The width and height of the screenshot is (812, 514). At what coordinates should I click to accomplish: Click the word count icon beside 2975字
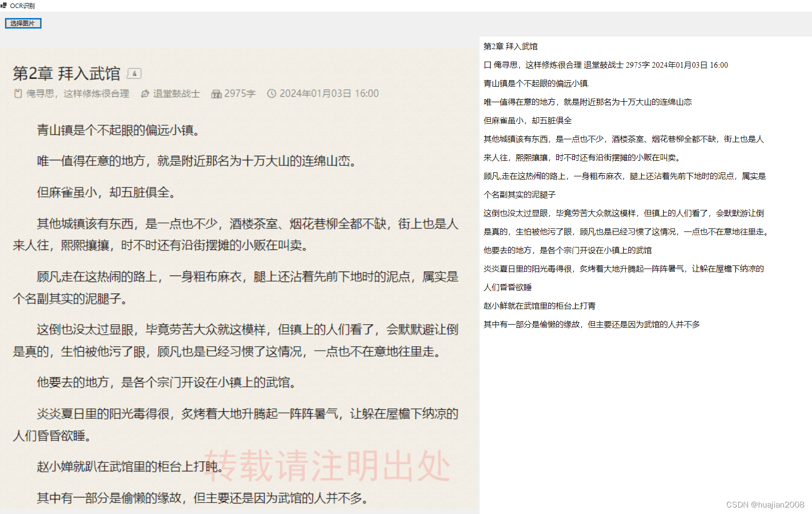tap(216, 94)
